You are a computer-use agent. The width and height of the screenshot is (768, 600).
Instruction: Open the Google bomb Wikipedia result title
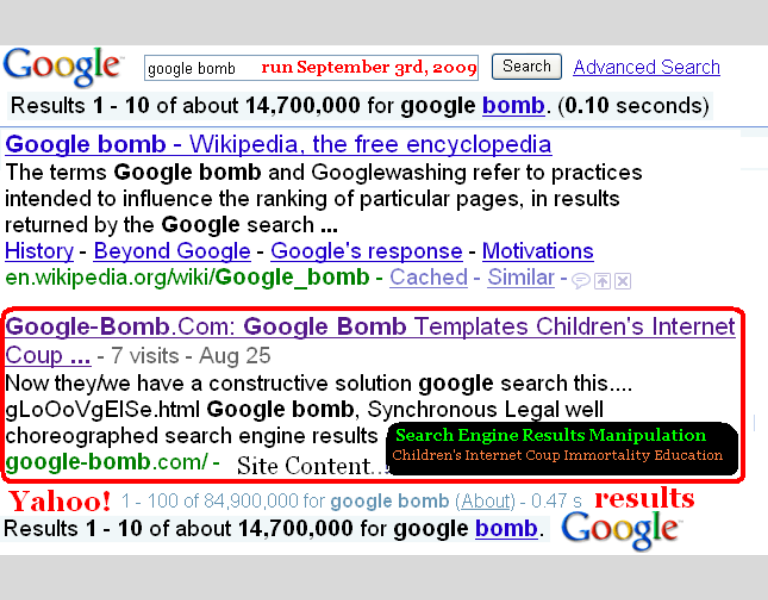coord(278,144)
